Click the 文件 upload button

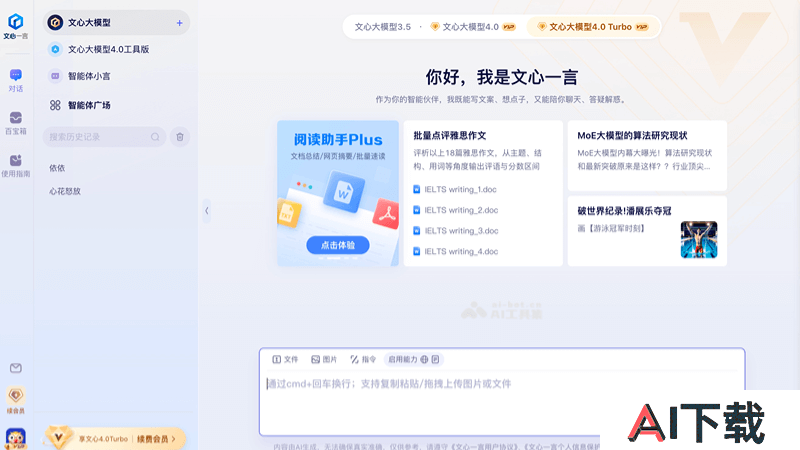(285, 359)
